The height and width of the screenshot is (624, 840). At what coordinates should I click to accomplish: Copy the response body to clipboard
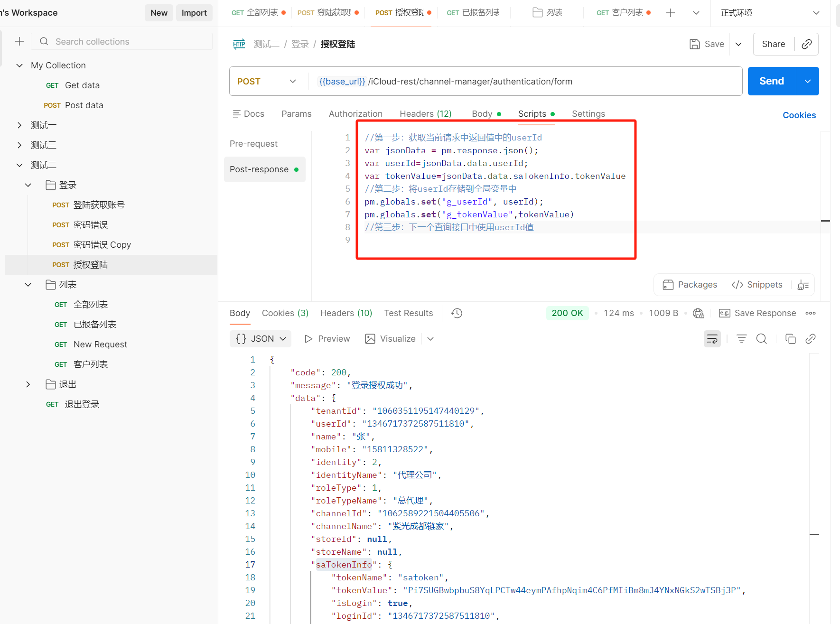coord(791,339)
